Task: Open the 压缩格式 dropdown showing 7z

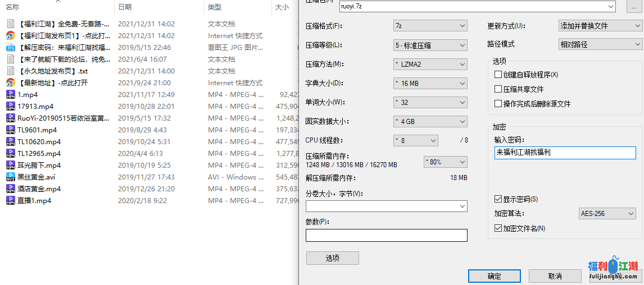Action: tap(430, 26)
